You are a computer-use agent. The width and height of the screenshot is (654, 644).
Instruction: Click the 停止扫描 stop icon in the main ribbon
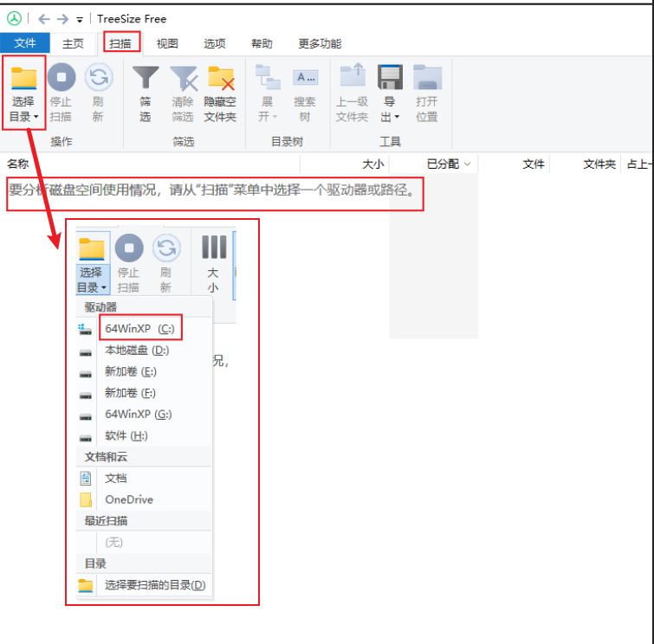62,77
